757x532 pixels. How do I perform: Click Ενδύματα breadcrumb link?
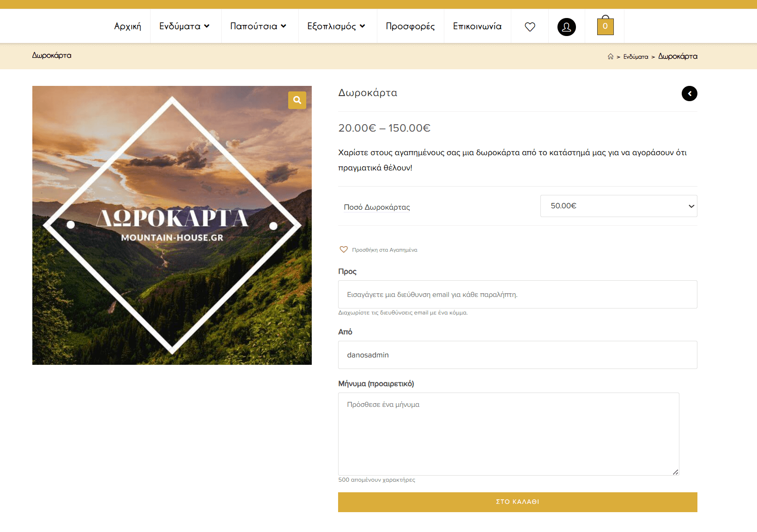(x=636, y=57)
